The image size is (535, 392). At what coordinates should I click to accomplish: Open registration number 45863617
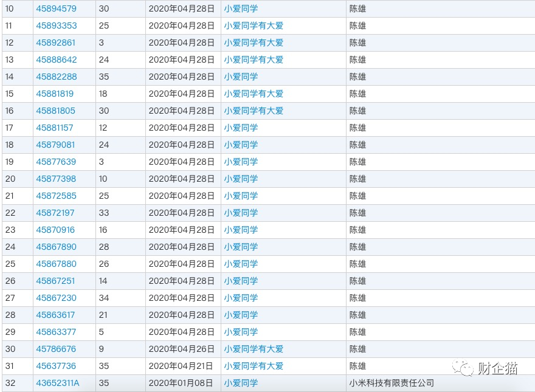pos(55,315)
